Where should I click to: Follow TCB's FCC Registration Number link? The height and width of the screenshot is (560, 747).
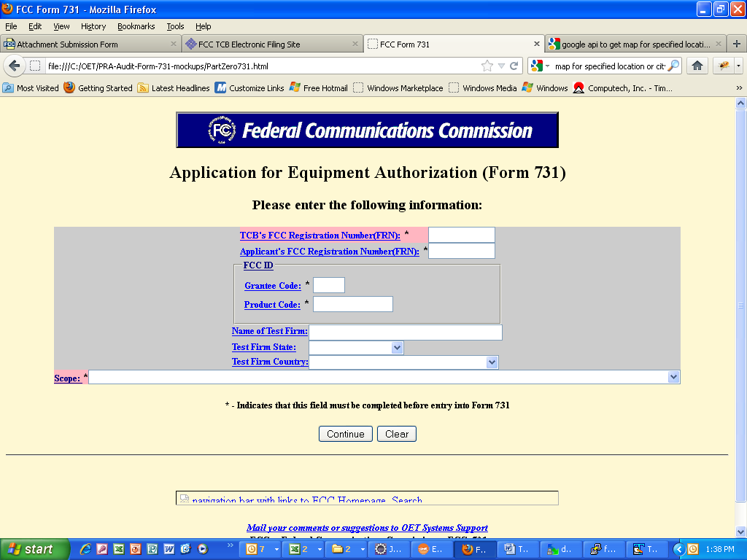click(x=320, y=236)
